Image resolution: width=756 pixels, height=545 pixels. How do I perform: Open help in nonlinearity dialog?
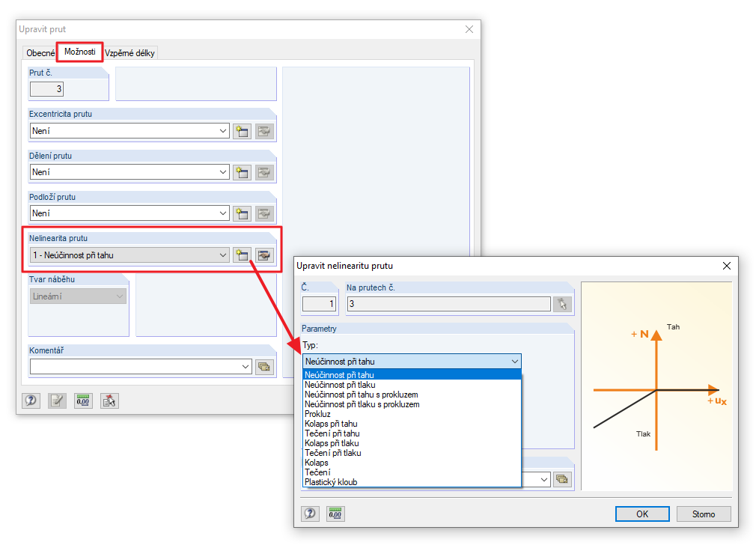310,514
